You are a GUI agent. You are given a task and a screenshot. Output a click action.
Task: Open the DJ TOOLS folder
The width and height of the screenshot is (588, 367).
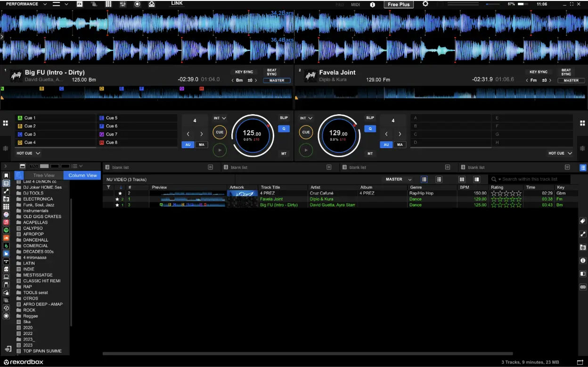point(33,193)
